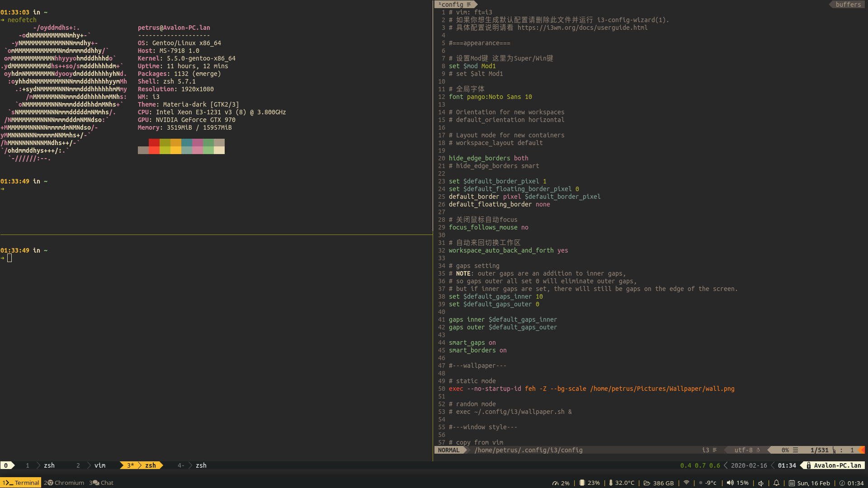Viewport: 868px width, 488px height.
Task: Click the red color block in neofetch palette
Action: pos(154,143)
